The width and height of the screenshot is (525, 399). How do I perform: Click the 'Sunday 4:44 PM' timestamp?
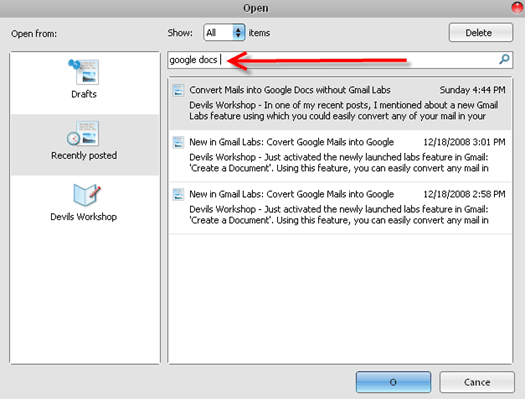click(x=472, y=90)
